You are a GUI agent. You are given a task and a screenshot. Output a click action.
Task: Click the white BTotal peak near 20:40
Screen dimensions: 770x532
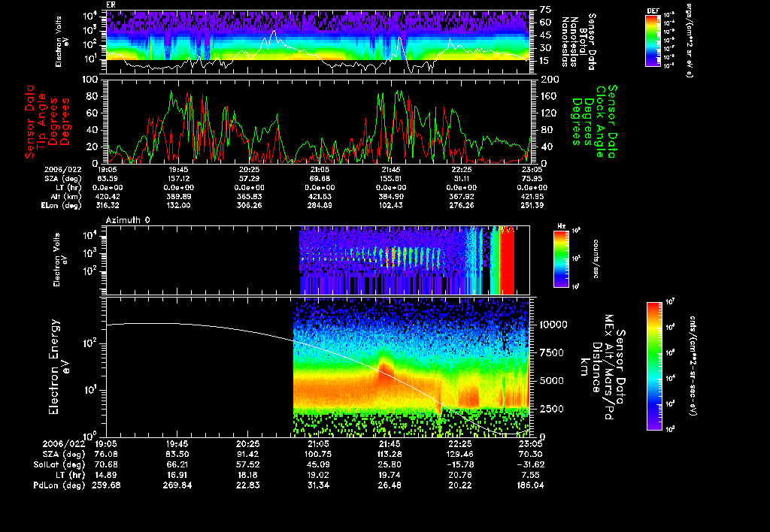coord(274,33)
